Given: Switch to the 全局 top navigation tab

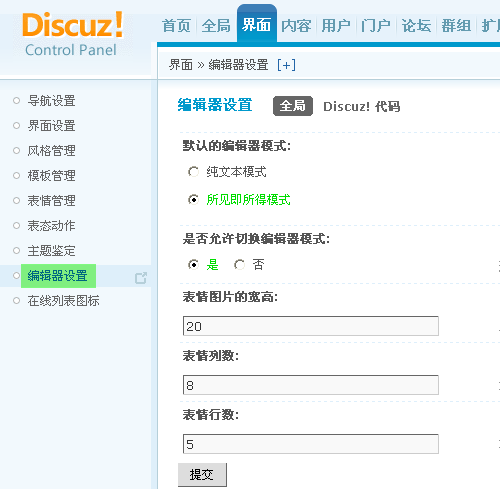Looking at the screenshot, I should coord(216,26).
